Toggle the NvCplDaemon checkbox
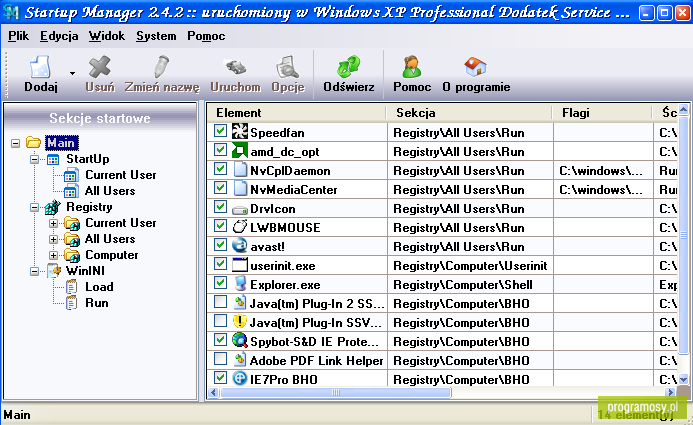 (x=220, y=169)
